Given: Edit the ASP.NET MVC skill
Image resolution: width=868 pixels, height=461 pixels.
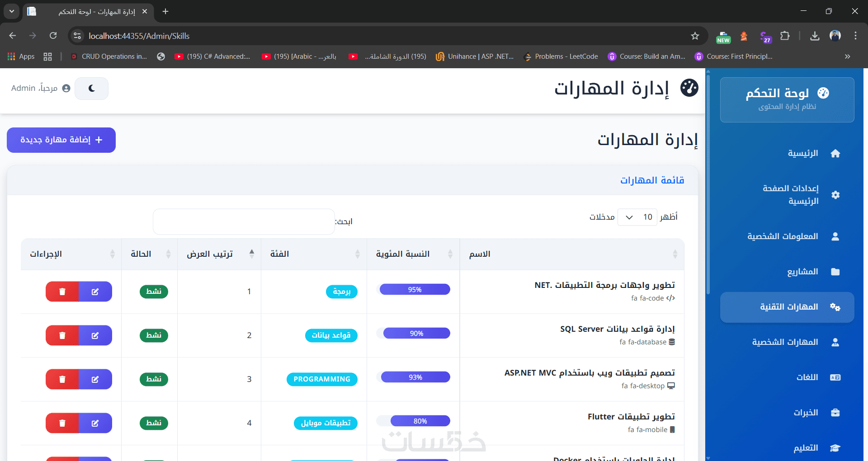Looking at the screenshot, I should point(95,379).
